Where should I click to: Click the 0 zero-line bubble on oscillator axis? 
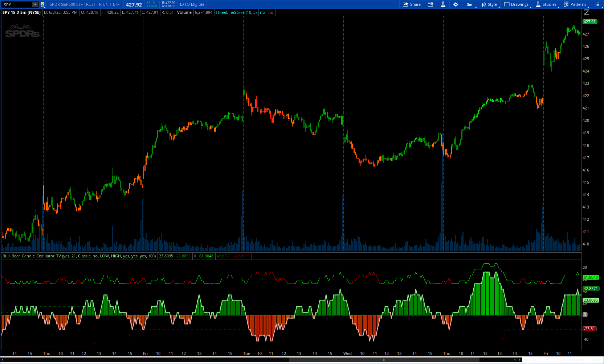(585, 315)
